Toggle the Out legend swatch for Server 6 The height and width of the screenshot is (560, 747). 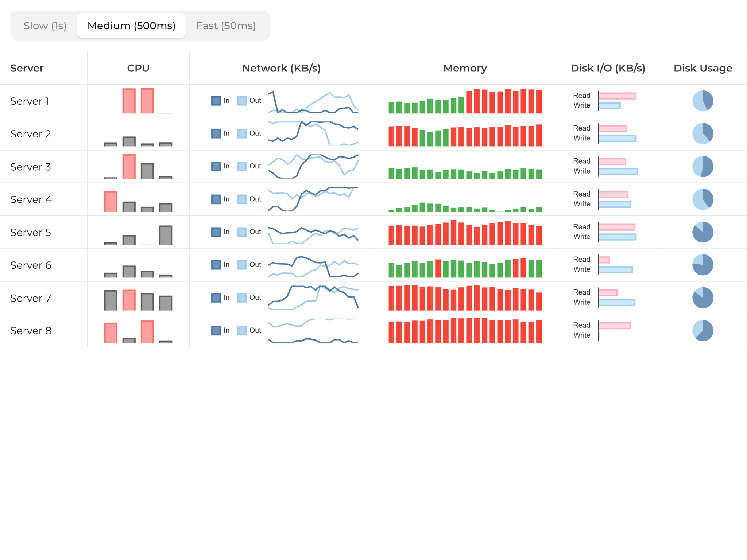pos(241,265)
